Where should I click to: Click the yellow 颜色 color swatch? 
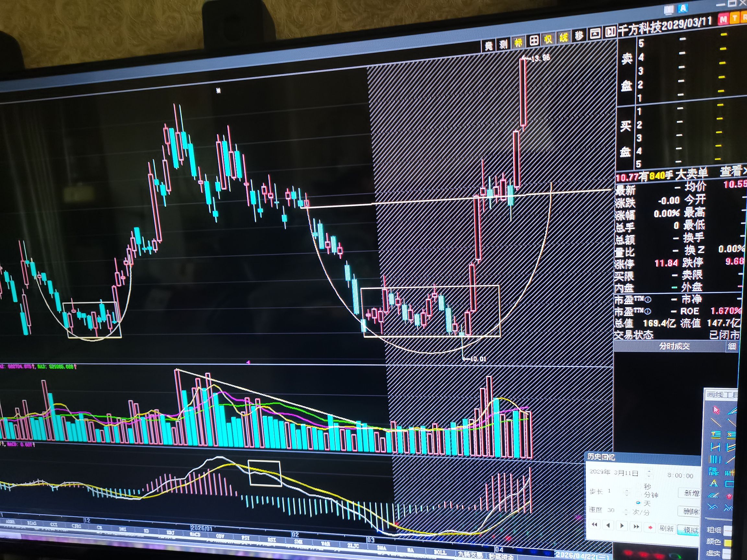tap(728, 543)
